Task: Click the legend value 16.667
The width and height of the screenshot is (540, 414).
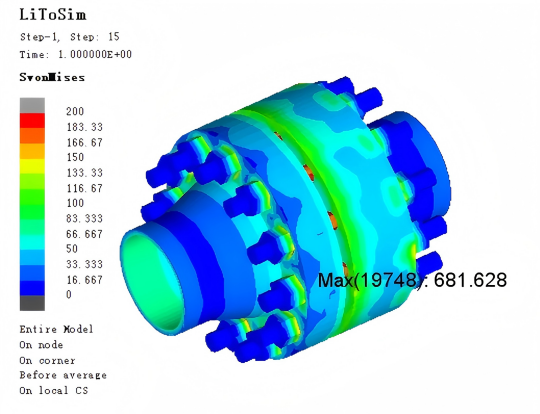Action: pos(85,280)
